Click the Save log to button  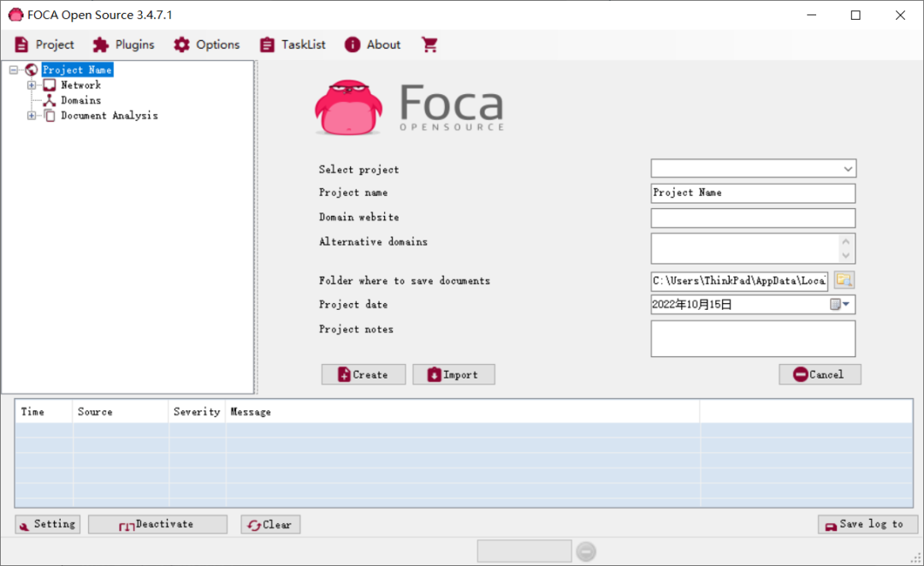(868, 524)
